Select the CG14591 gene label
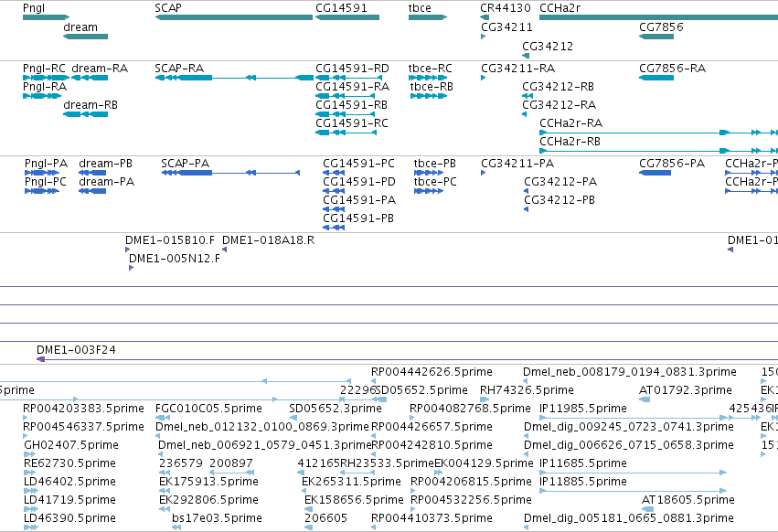Screen dimensions: 778x532 coord(341,8)
